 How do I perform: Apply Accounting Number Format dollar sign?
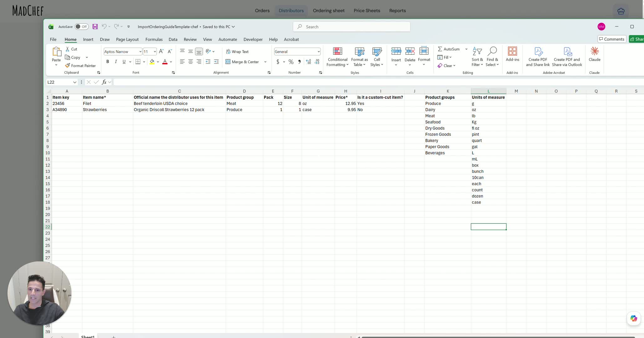tap(278, 62)
